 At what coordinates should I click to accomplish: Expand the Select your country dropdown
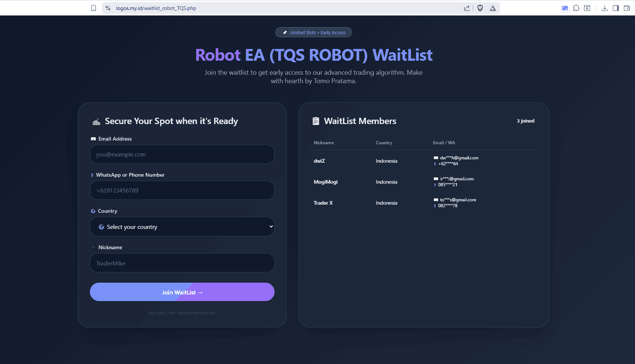coord(182,227)
